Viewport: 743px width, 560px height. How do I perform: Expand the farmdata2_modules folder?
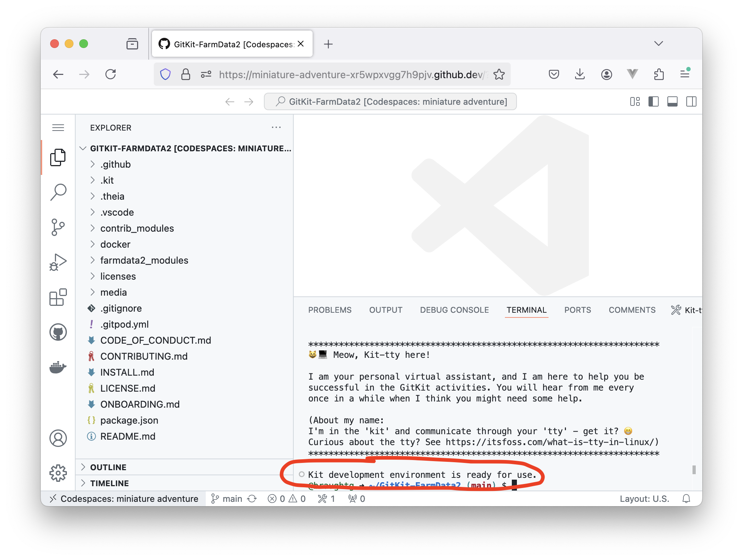pos(144,260)
